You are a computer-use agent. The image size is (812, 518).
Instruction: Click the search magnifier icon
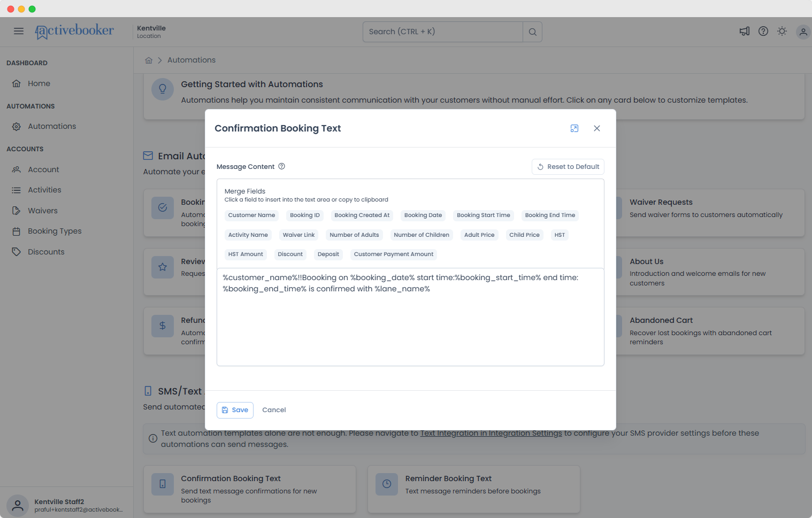coord(532,32)
